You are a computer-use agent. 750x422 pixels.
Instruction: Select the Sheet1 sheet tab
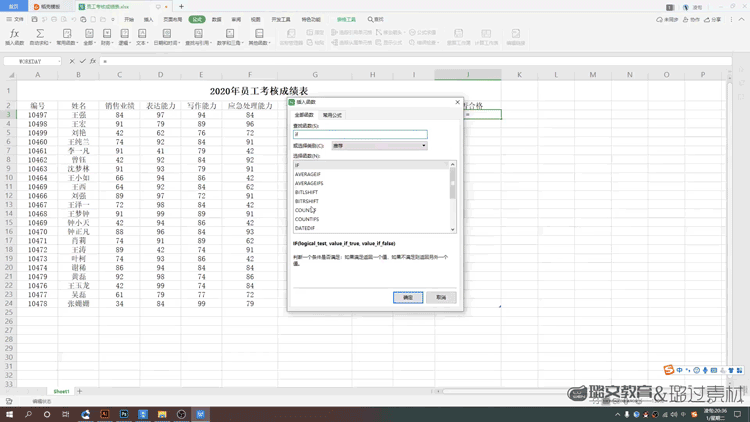click(61, 391)
